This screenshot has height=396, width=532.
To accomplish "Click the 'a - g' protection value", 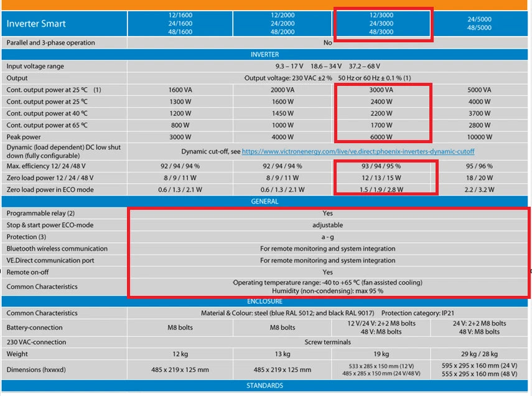I will pos(327,237).
